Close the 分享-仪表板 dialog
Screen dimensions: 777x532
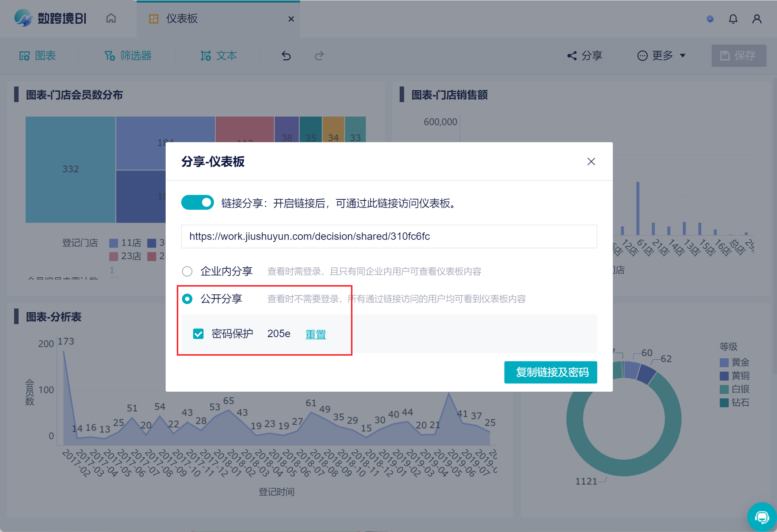591,161
